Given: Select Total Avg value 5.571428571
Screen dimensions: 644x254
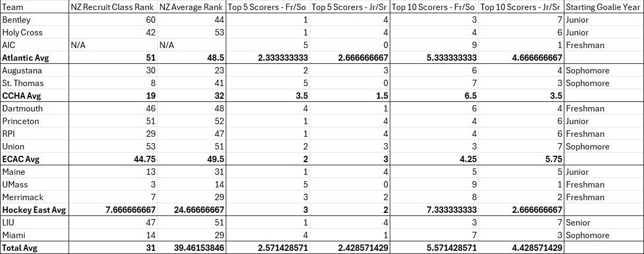Looking at the screenshot, I should [435, 248].
